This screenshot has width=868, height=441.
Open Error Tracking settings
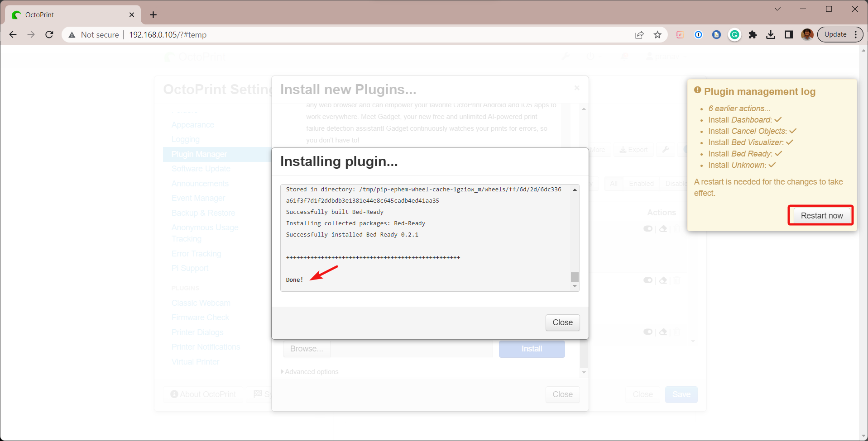[x=197, y=254]
